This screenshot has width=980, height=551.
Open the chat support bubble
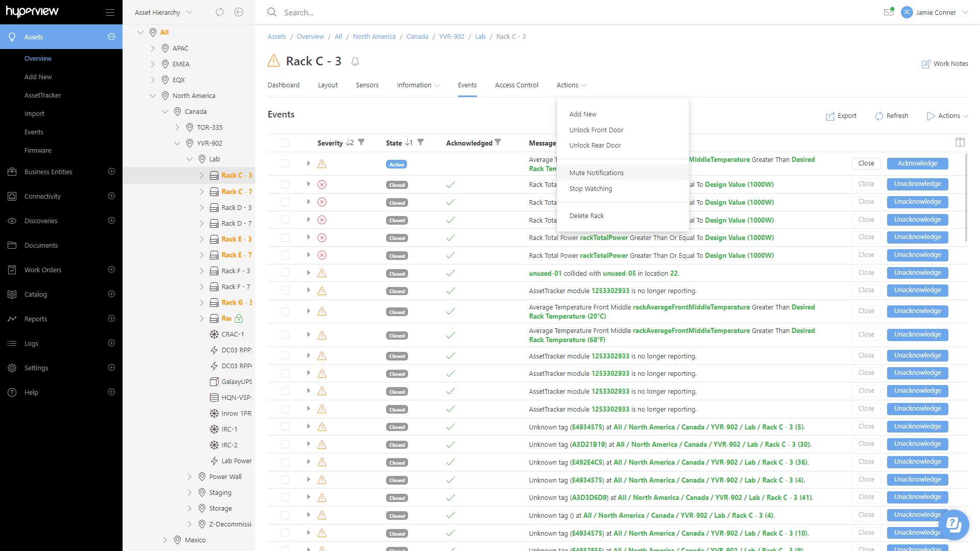click(x=953, y=524)
